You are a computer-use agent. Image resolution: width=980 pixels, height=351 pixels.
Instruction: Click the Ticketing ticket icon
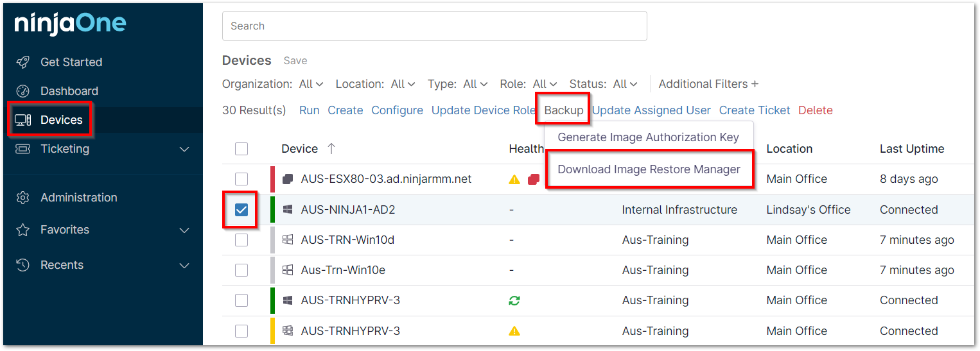[x=23, y=149]
